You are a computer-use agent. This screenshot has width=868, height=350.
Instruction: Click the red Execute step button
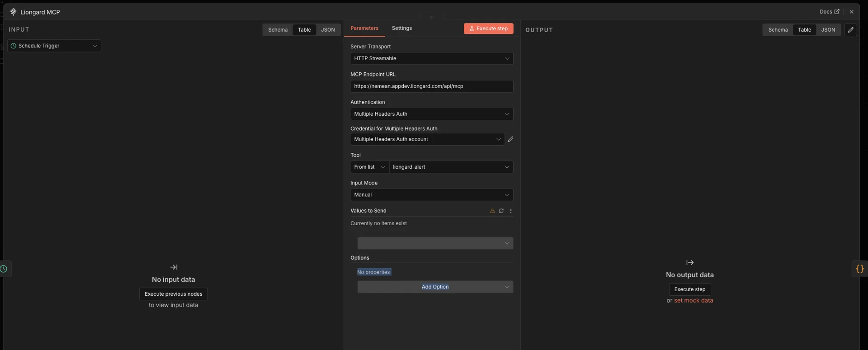(x=488, y=28)
